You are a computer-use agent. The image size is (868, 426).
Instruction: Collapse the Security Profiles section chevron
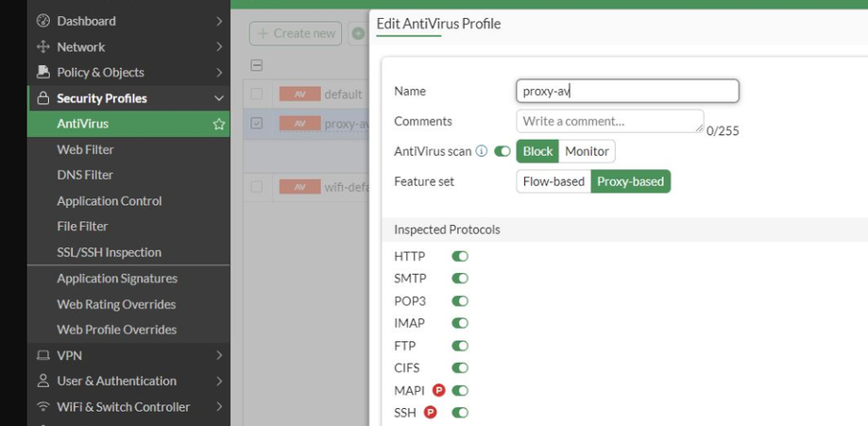pos(219,98)
